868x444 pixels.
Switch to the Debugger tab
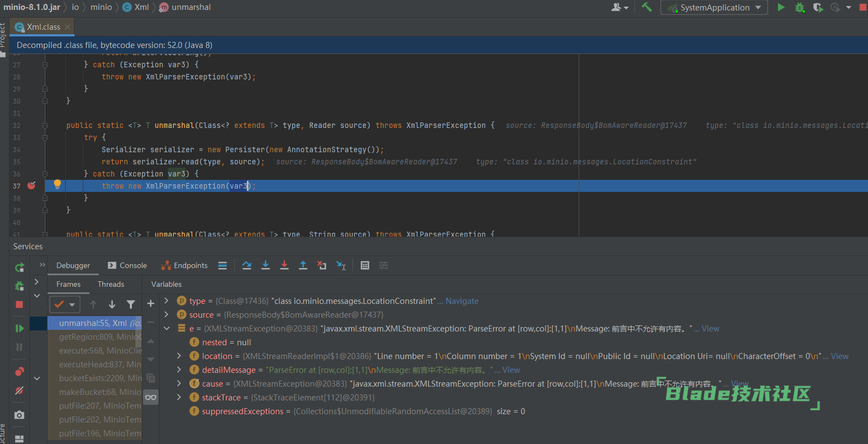(73, 265)
